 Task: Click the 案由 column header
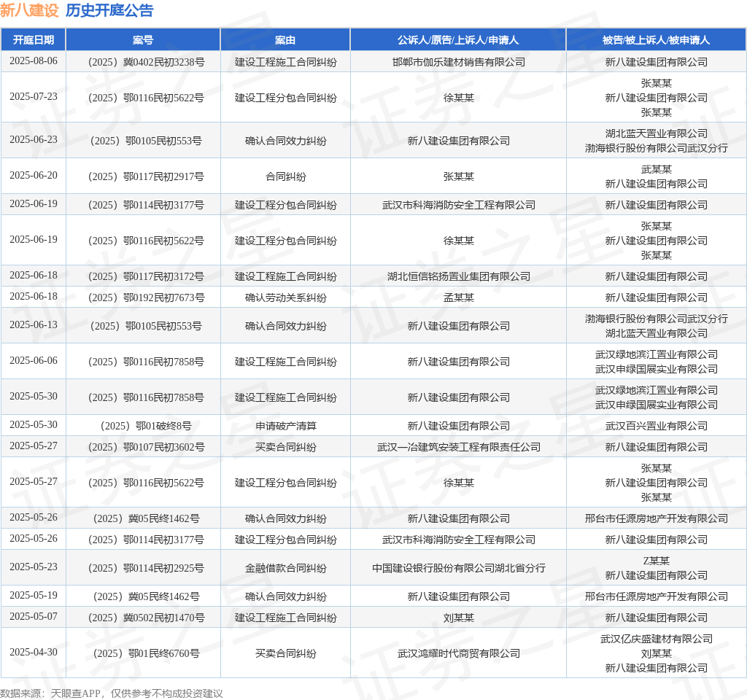[285, 40]
